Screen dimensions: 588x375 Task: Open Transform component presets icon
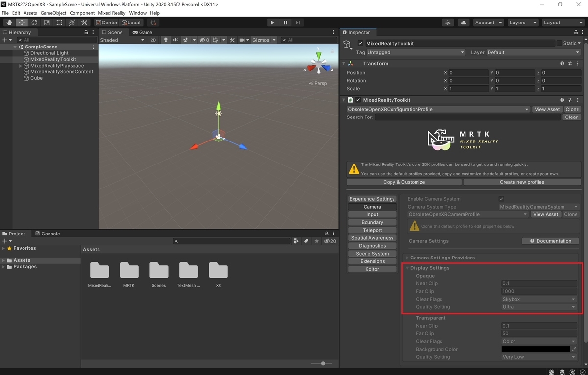tap(570, 63)
